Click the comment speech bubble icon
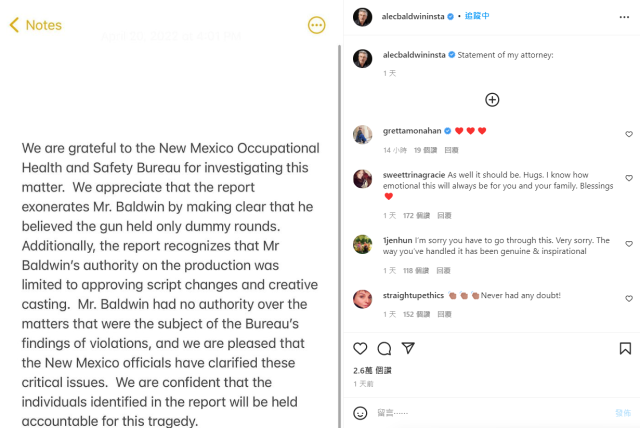640x428 pixels. [384, 348]
